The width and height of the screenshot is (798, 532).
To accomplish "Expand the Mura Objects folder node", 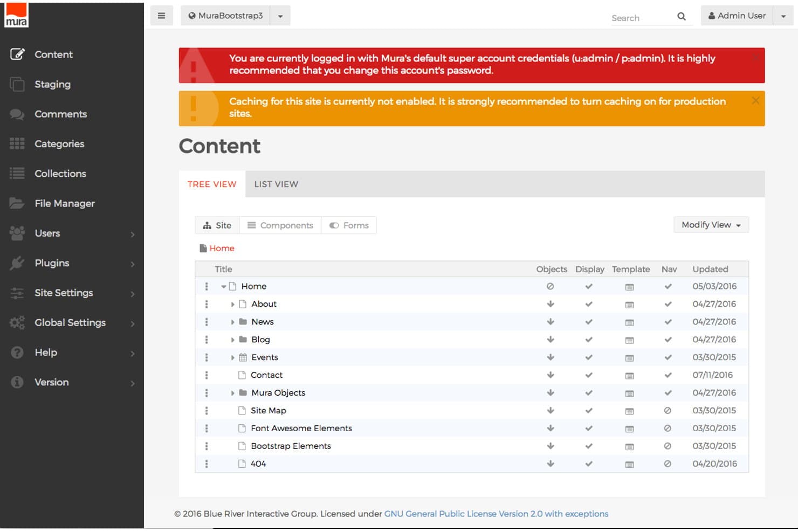I will (x=232, y=393).
